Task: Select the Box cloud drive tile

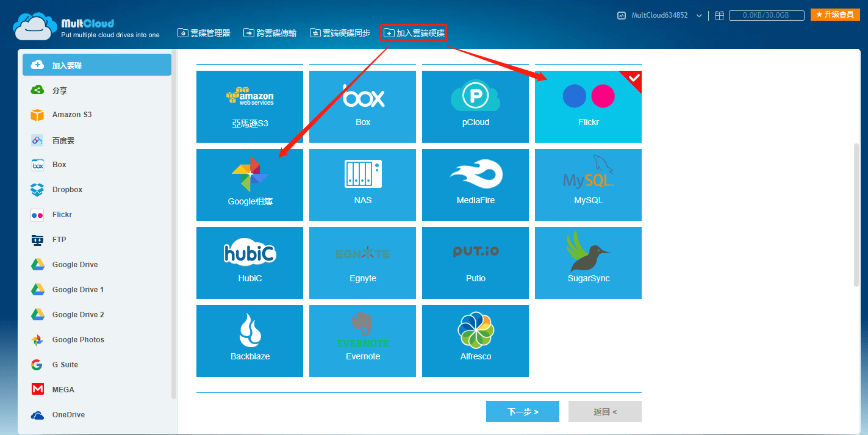Action: 362,107
